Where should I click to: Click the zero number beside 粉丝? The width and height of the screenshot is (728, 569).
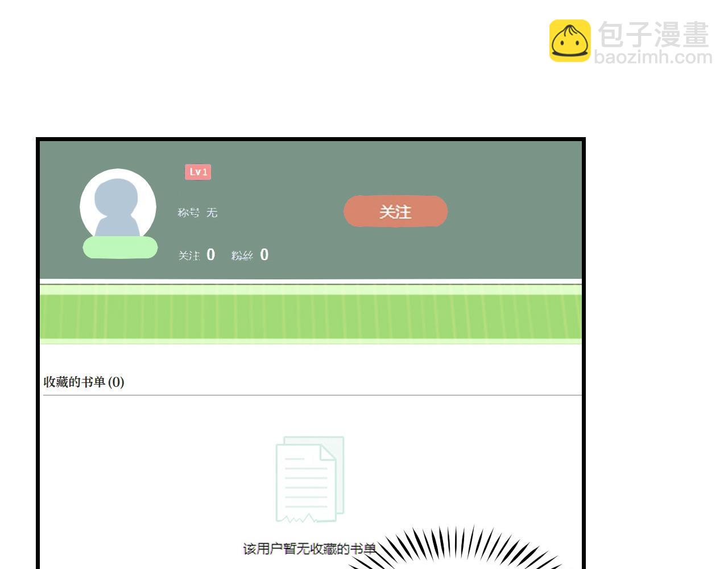click(264, 255)
